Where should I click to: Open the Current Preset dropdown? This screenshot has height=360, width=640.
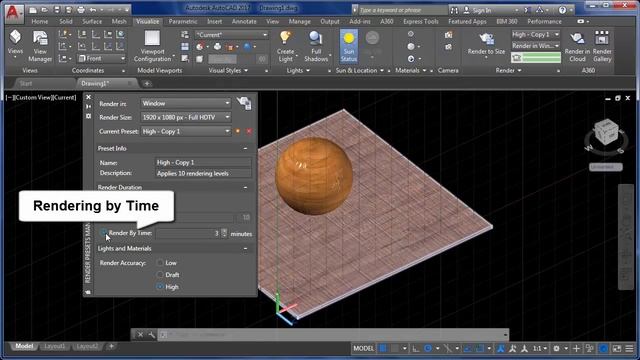tap(186, 131)
